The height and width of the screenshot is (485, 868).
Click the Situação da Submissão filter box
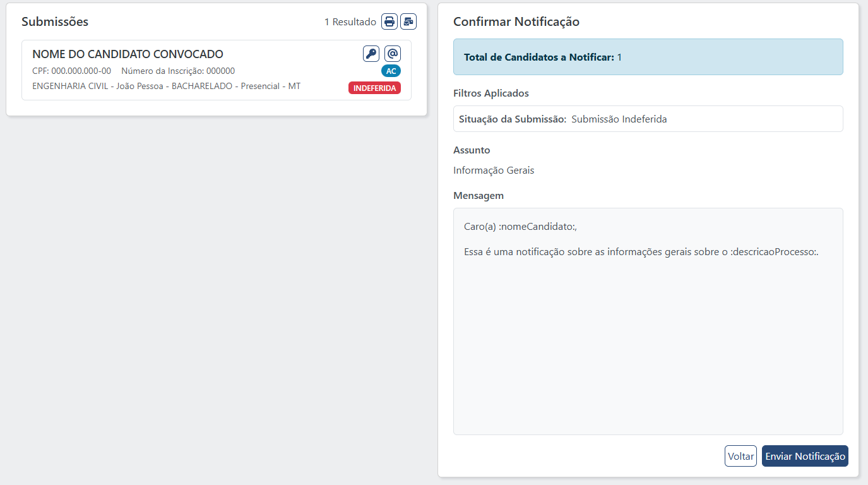[647, 119]
